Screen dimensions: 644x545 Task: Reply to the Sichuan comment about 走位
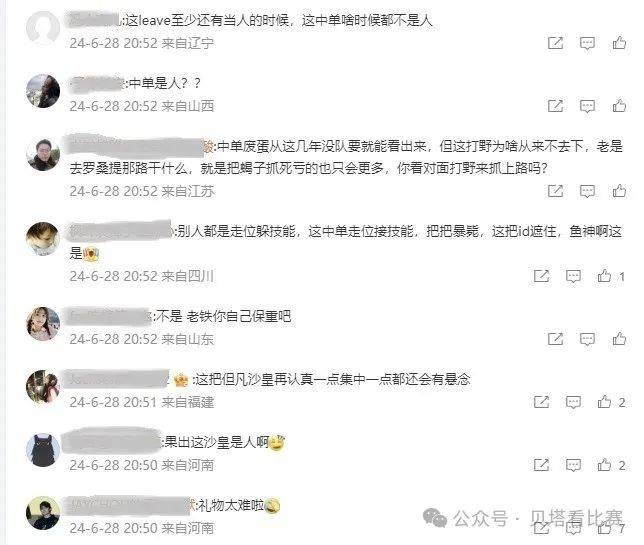(x=573, y=276)
